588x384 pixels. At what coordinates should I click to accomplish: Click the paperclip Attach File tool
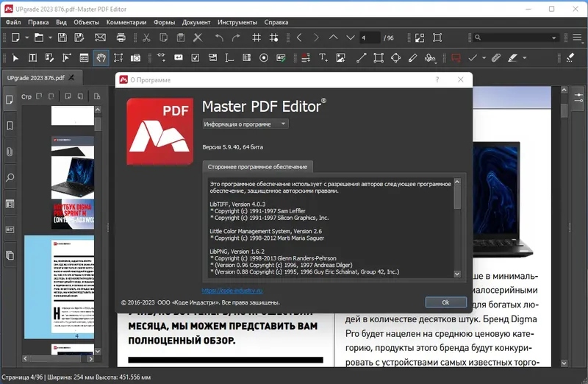495,58
